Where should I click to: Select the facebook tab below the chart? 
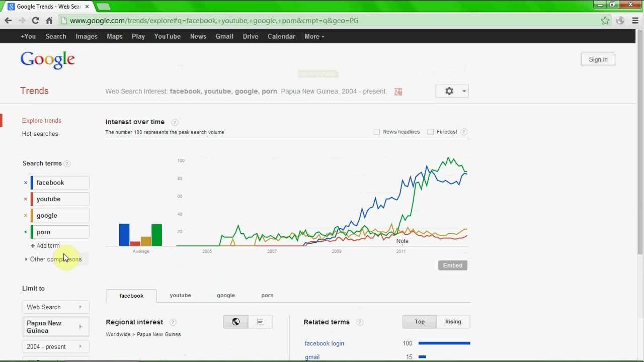[131, 296]
